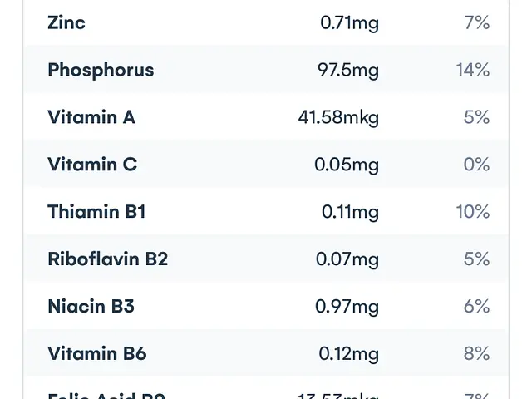Select the Vitamin C label
The width and height of the screenshot is (532, 399).
point(92,165)
